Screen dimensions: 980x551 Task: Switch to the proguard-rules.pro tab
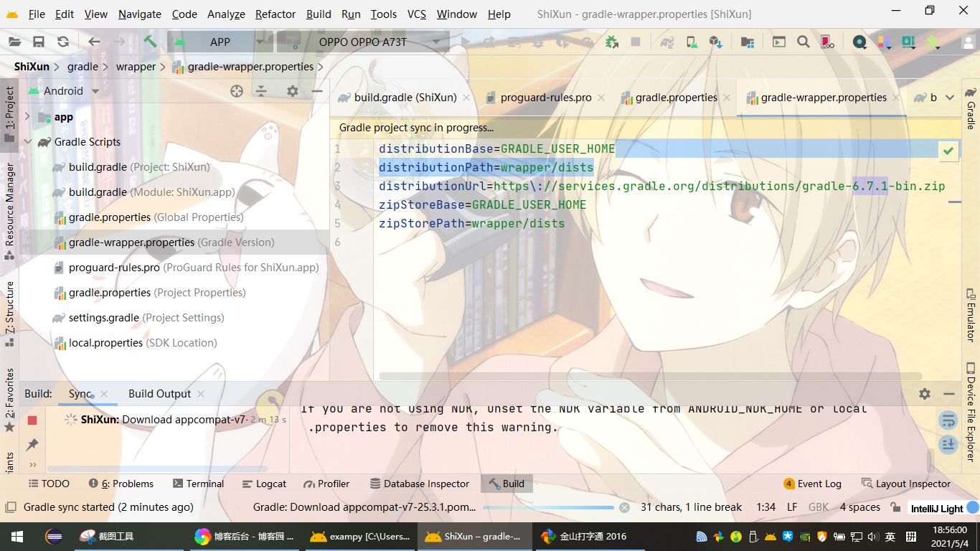[x=545, y=98]
